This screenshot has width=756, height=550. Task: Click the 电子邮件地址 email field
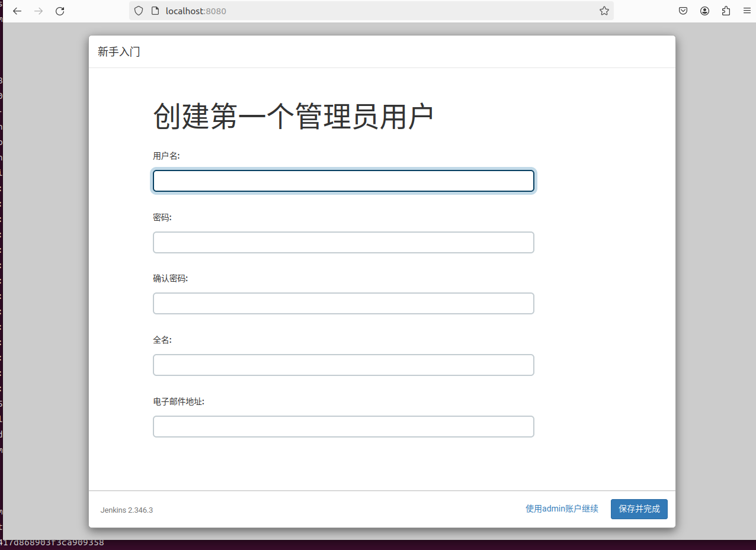[x=344, y=426]
